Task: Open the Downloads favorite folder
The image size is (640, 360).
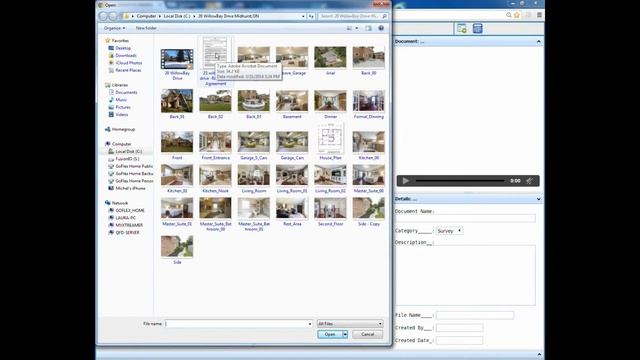Action: [x=125, y=56]
